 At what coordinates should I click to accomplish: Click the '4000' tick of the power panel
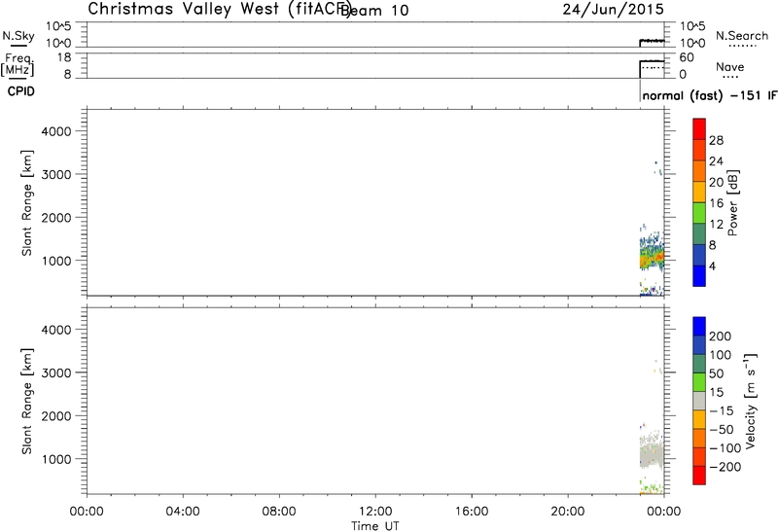point(57,131)
